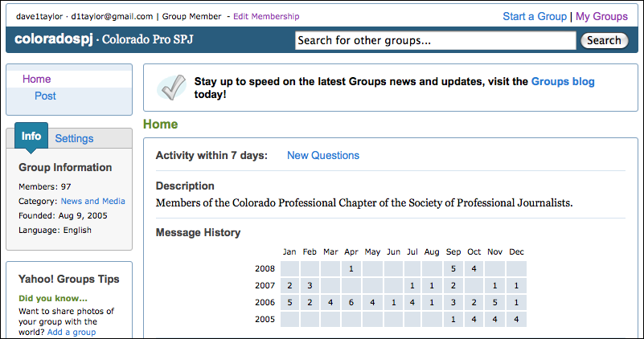Viewport: 644px width, 339px height.
Task: Select the Info tab
Action: 31,137
